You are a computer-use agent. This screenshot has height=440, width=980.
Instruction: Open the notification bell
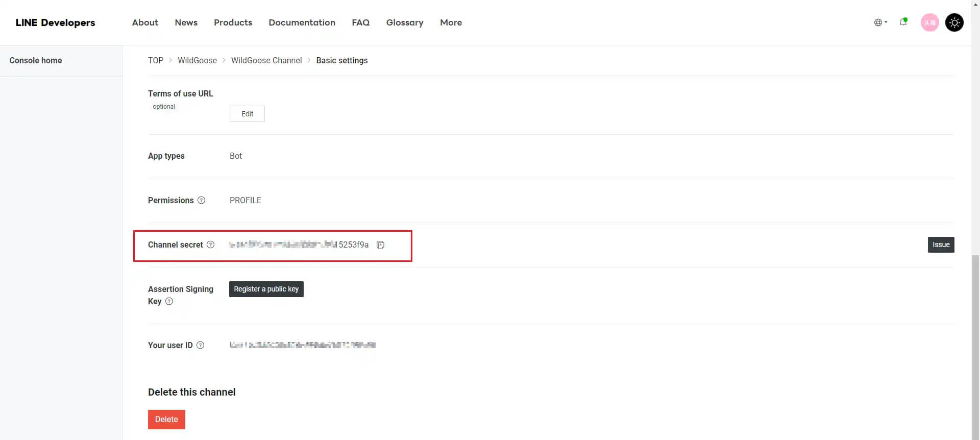point(903,22)
